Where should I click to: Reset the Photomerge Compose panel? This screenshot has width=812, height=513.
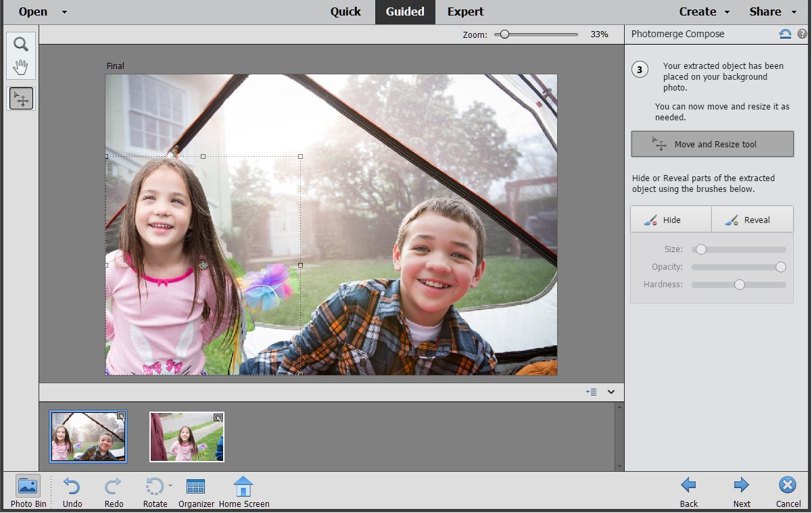click(x=785, y=34)
